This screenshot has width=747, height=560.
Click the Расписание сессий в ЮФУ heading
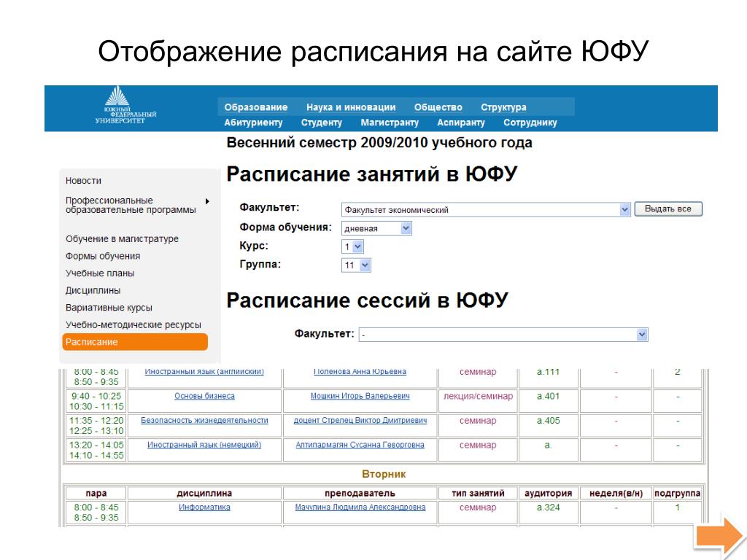pyautogui.click(x=368, y=300)
